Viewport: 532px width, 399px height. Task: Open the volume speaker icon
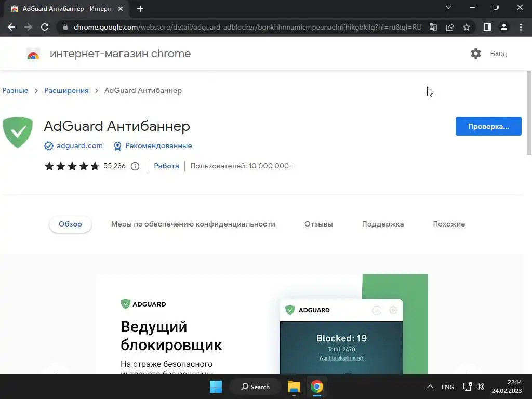480,387
